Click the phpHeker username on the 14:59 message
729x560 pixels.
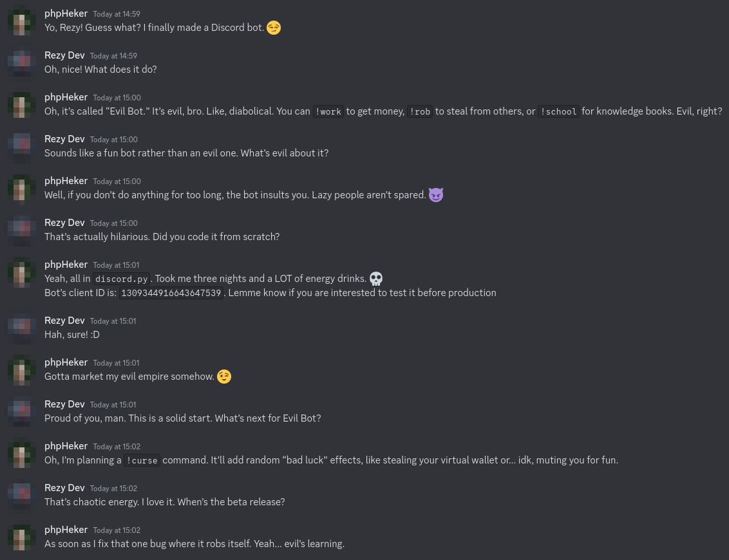66,14
